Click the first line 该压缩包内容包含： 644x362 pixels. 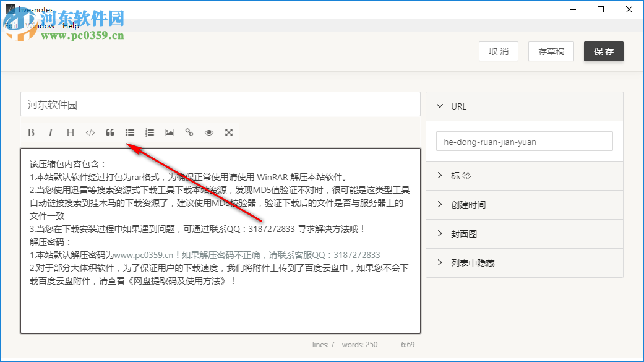(68, 164)
